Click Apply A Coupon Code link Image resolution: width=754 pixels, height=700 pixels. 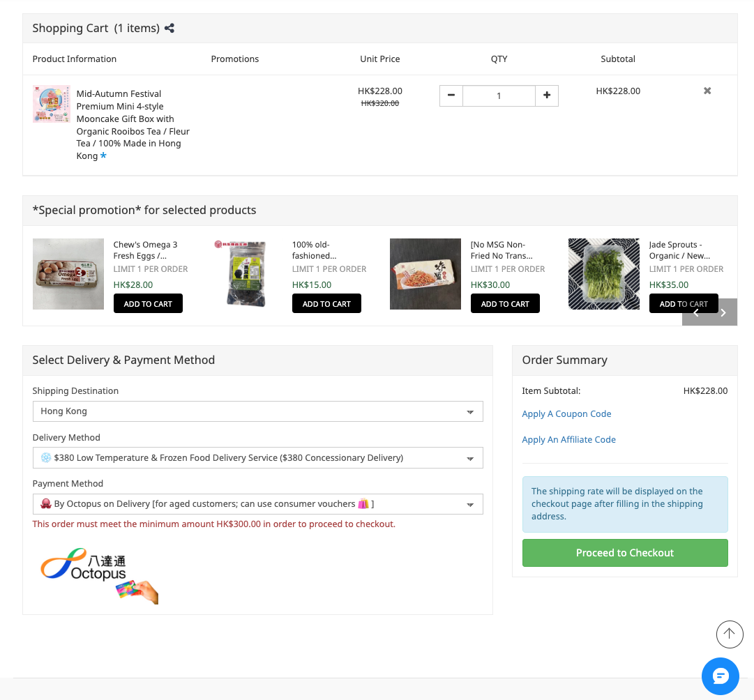point(566,413)
